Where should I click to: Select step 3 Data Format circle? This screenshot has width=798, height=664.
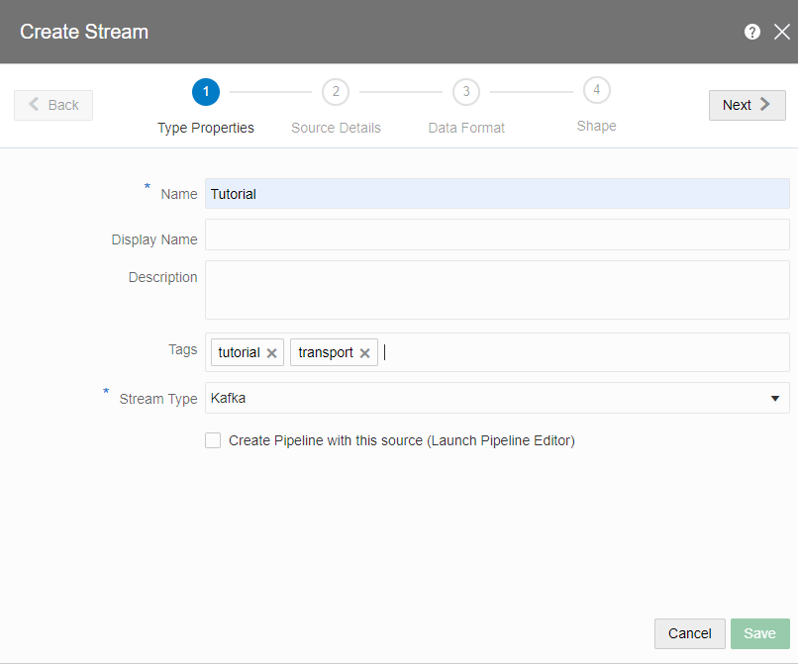coord(466,92)
